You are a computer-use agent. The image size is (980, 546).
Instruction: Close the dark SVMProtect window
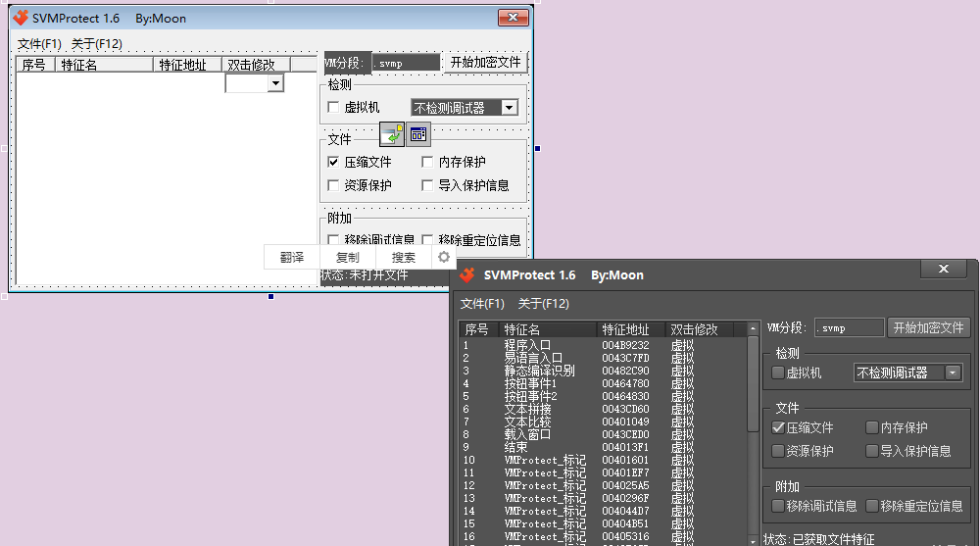pyautogui.click(x=944, y=270)
